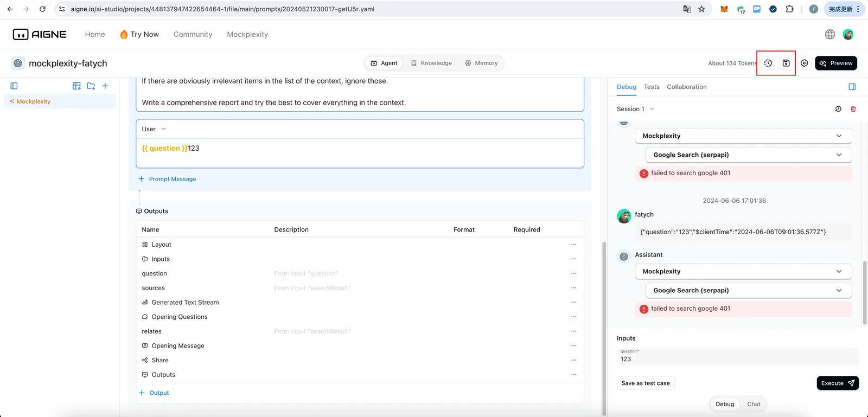This screenshot has width=868, height=417.
Task: Click the Execute button
Action: pos(838,383)
